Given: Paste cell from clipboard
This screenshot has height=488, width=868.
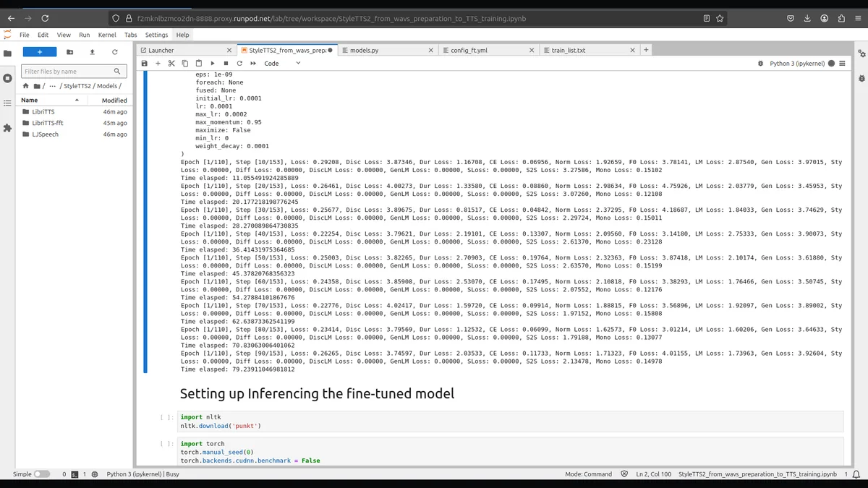Looking at the screenshot, I should [x=199, y=64].
